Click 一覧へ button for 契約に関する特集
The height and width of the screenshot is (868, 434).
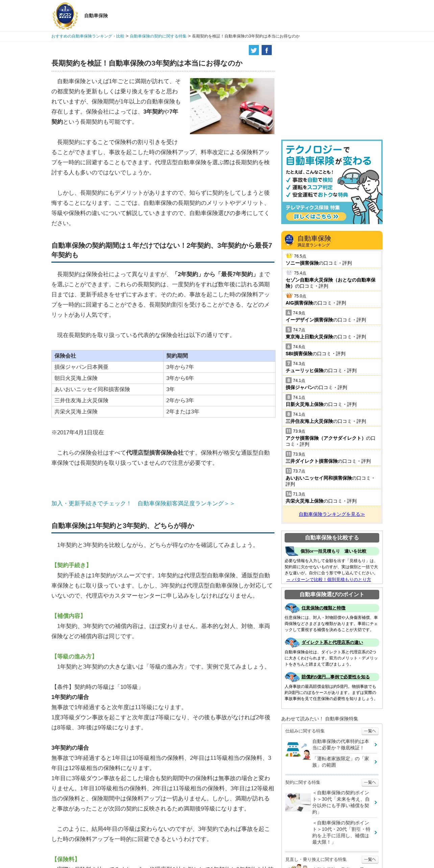370,782
